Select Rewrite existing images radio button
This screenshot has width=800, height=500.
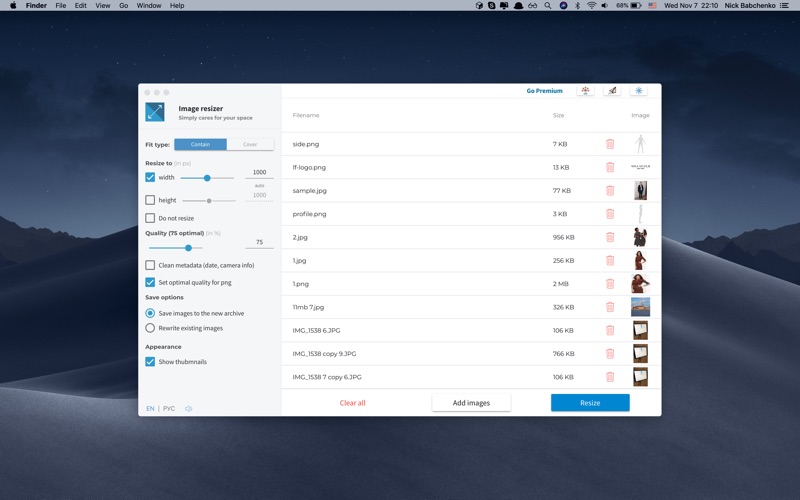click(x=150, y=328)
